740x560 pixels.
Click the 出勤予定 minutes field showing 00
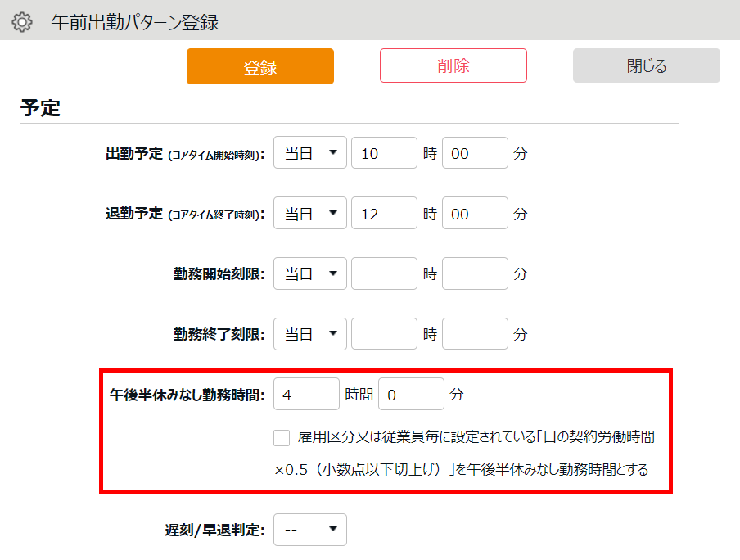click(475, 153)
